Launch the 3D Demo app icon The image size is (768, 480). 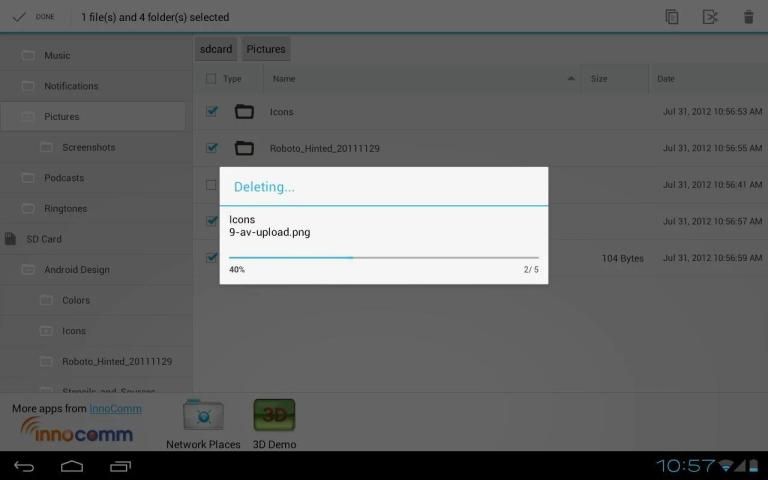pyautogui.click(x=274, y=417)
